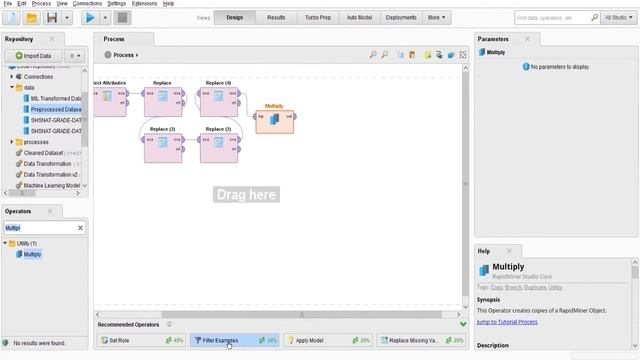Save the process using the floppy disk icon

tap(52, 18)
